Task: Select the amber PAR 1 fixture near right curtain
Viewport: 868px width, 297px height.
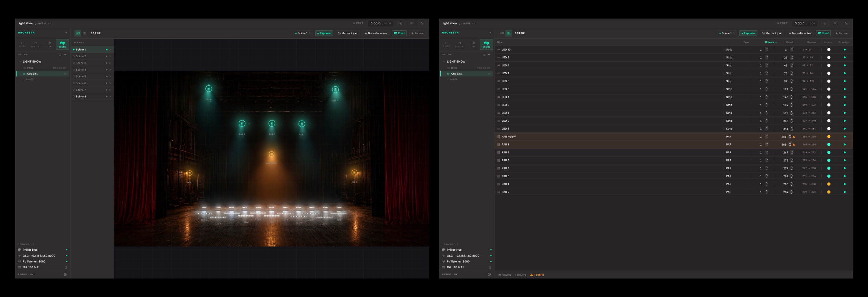Action: coord(354,173)
